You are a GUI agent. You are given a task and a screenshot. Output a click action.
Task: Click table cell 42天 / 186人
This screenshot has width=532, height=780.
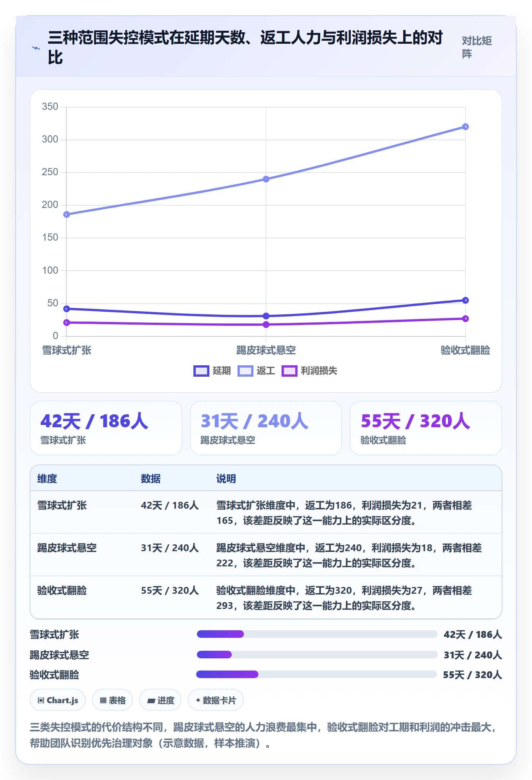[170, 505]
